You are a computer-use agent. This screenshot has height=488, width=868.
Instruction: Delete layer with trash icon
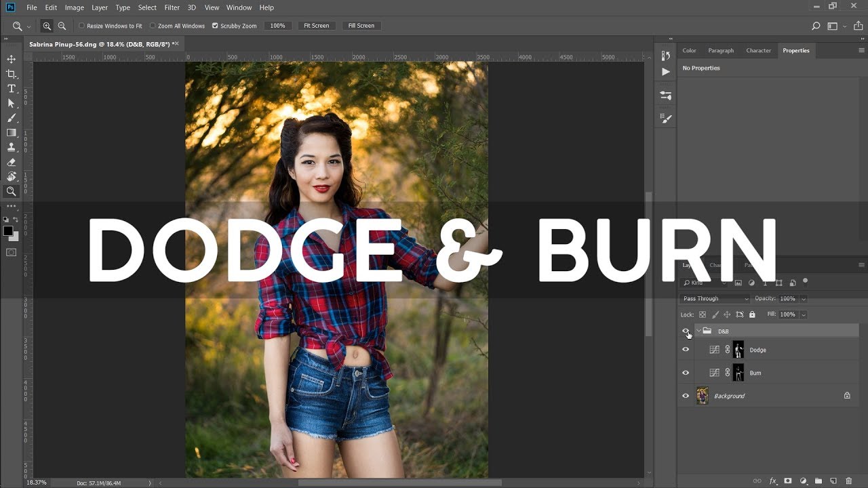[849, 481]
